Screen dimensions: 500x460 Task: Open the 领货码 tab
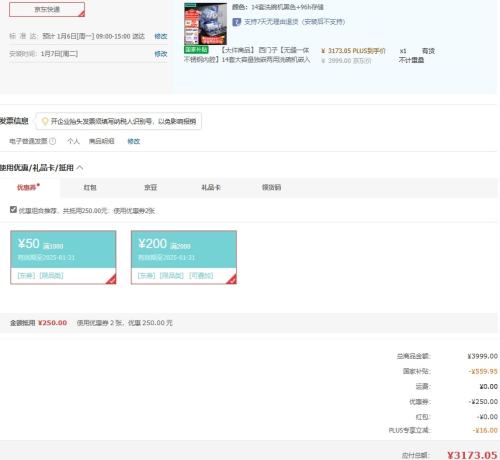(271, 187)
